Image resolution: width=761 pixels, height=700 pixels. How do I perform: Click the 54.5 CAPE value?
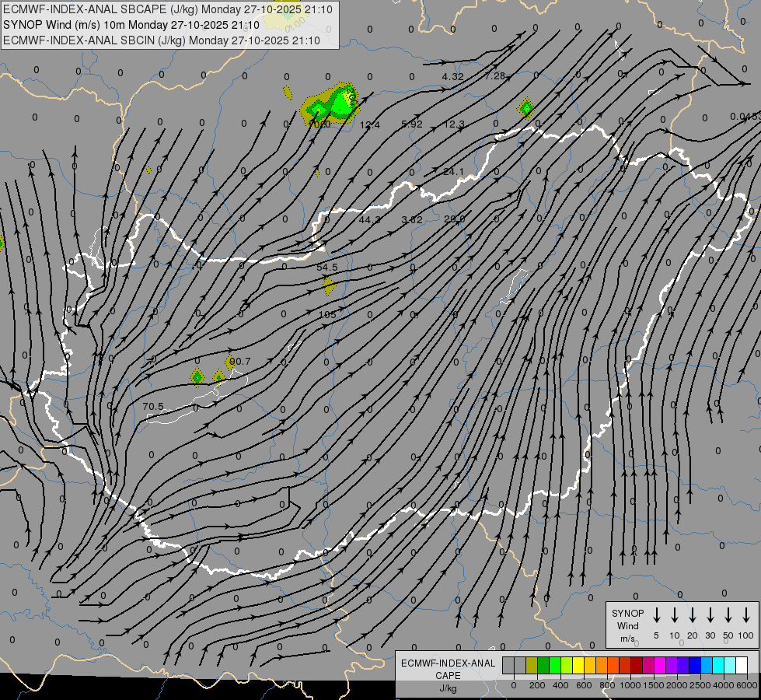pos(326,268)
